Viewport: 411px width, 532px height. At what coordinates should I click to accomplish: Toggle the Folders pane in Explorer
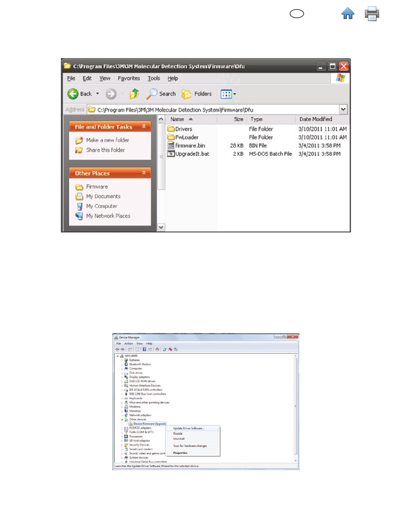coord(197,94)
